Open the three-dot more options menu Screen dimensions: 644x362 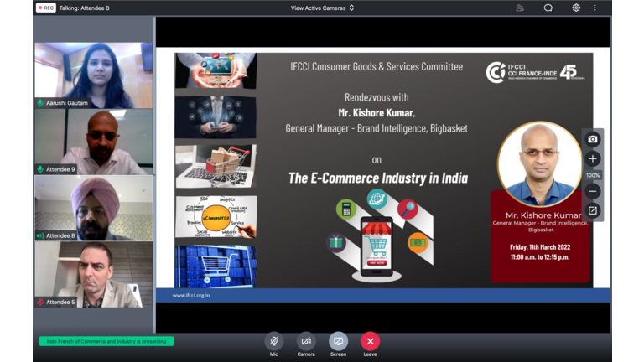pyautogui.click(x=595, y=8)
